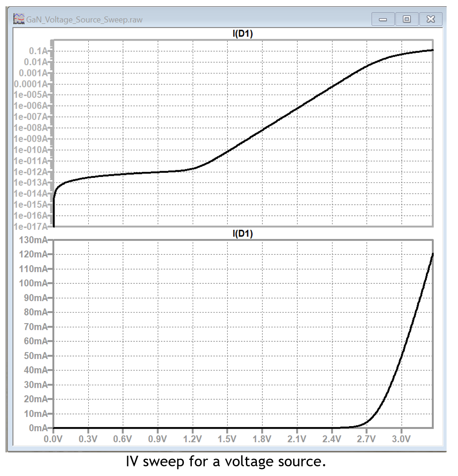
Task: Click the 1e-009A axis label
Action: (31, 139)
